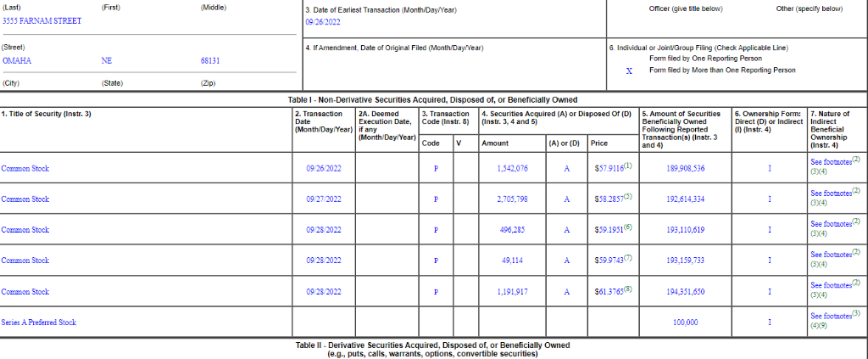Screen dimensions: 868x359
Task: Click the amount 49,114 in the table
Action: point(514,261)
